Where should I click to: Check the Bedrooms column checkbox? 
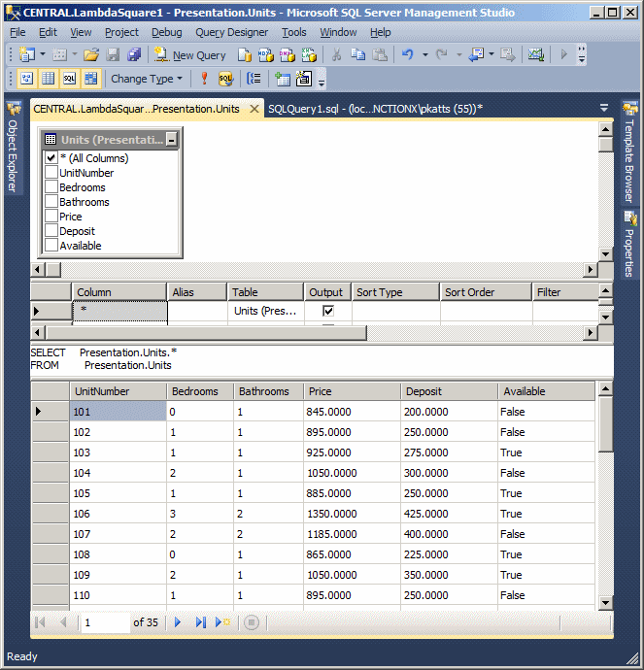[x=51, y=186]
